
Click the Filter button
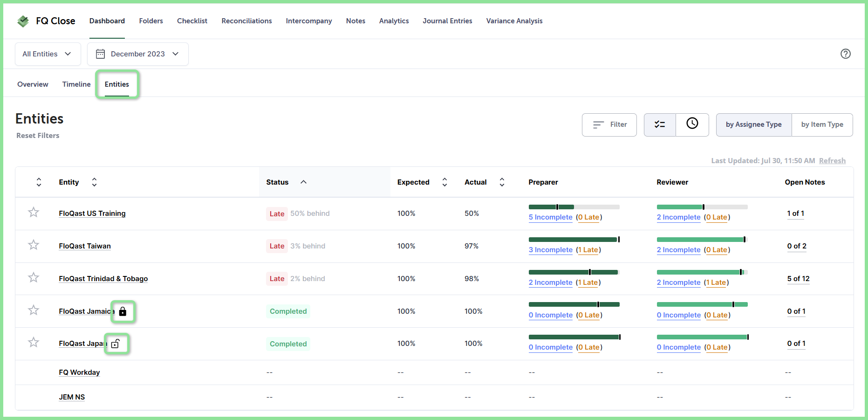(609, 124)
